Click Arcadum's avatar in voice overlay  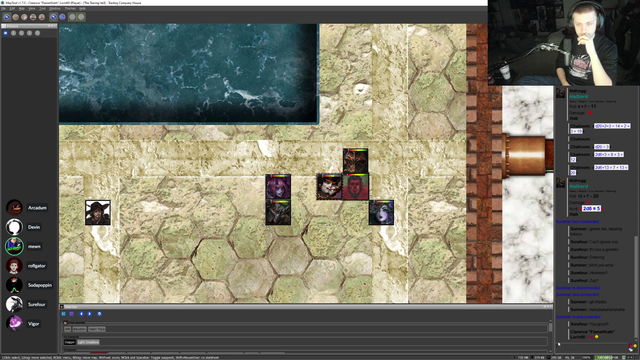[x=14, y=207]
